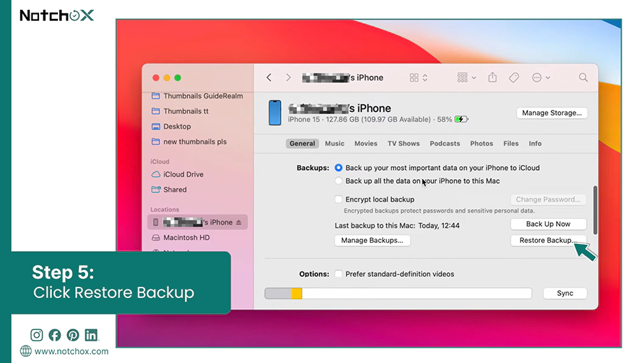Click the Shared folder icon
This screenshot has width=644, height=363.
[x=156, y=190]
